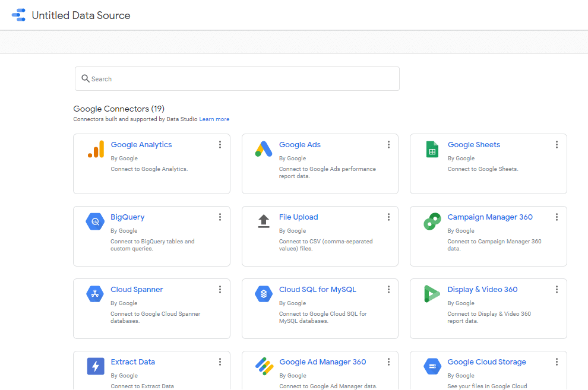588x390 pixels.
Task: Click the Google Cloud Storage icon
Action: [432, 366]
